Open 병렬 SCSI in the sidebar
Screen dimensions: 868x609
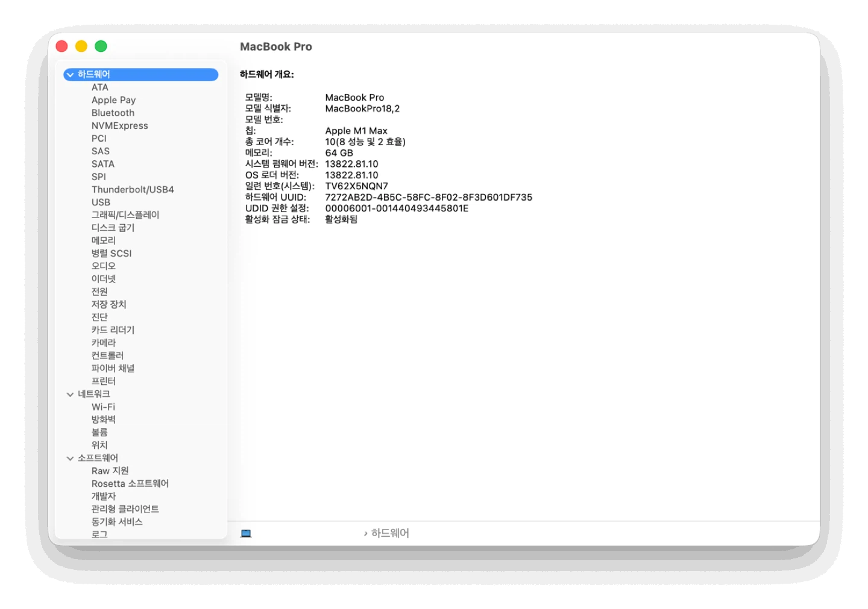pyautogui.click(x=112, y=254)
